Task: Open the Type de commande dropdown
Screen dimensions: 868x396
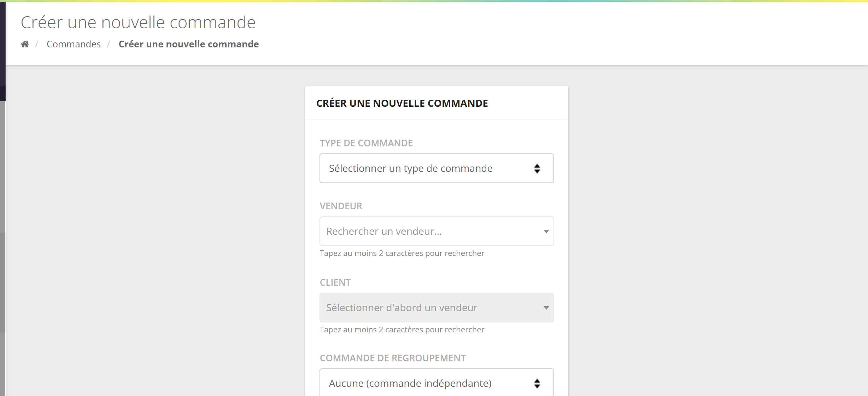Action: click(x=436, y=168)
